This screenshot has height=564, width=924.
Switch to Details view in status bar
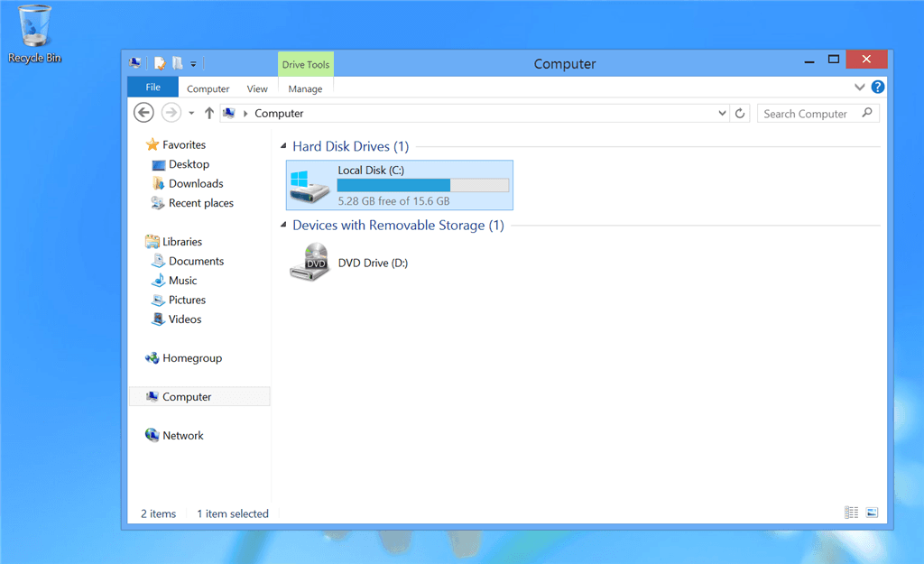pyautogui.click(x=852, y=513)
